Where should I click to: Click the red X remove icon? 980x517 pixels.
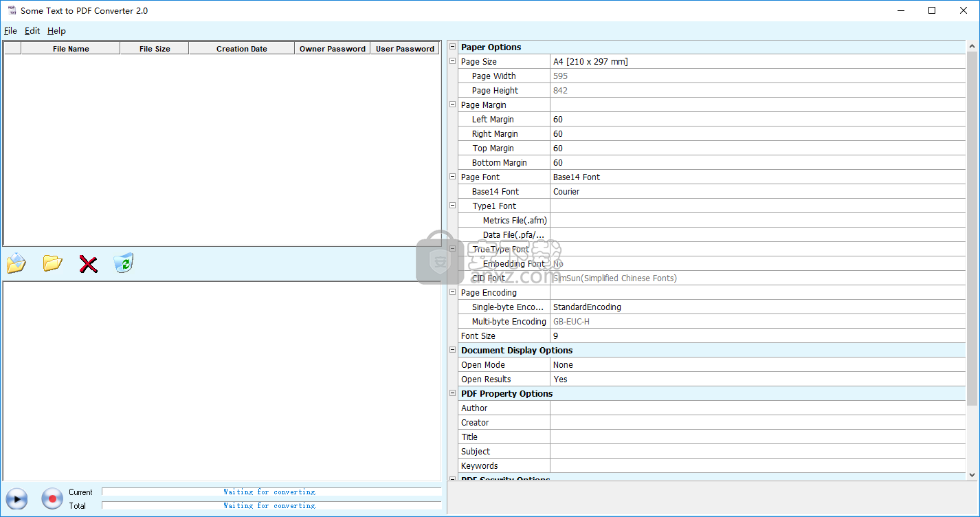click(x=88, y=263)
